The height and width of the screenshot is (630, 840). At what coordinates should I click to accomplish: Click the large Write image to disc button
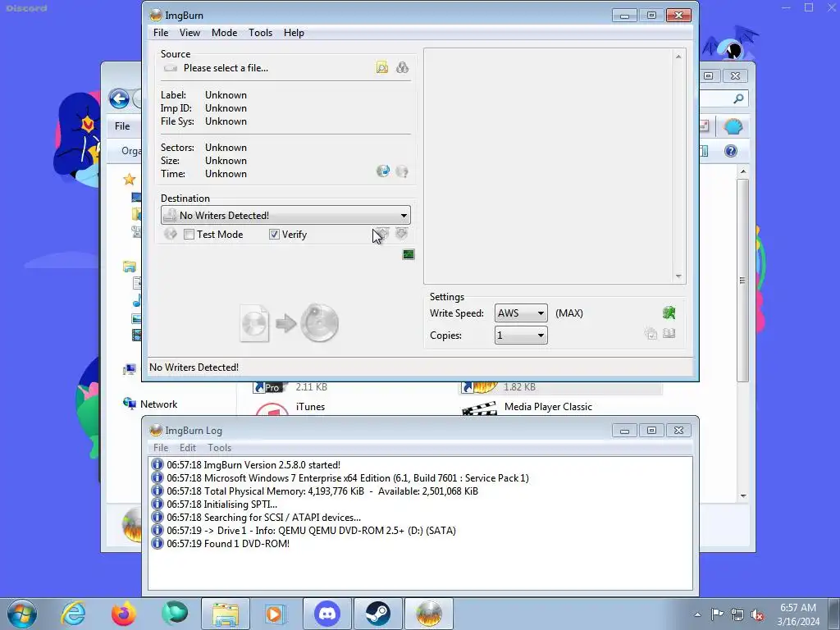pyautogui.click(x=290, y=323)
